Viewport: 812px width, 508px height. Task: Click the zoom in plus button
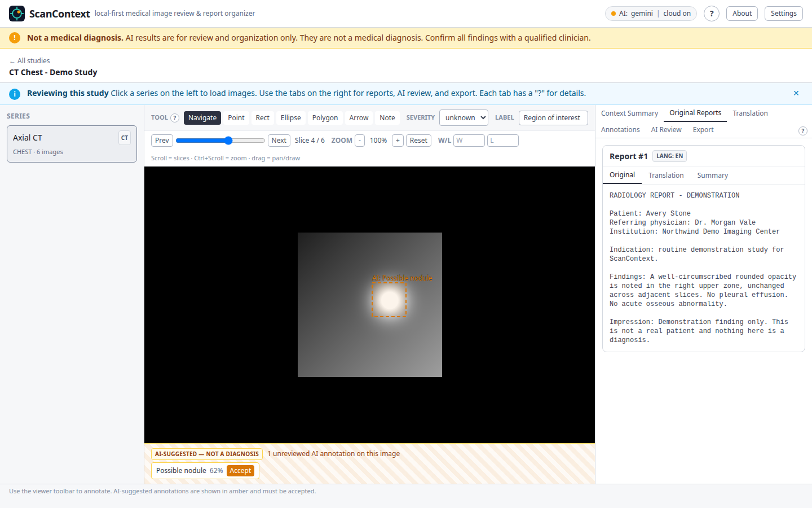pyautogui.click(x=398, y=141)
